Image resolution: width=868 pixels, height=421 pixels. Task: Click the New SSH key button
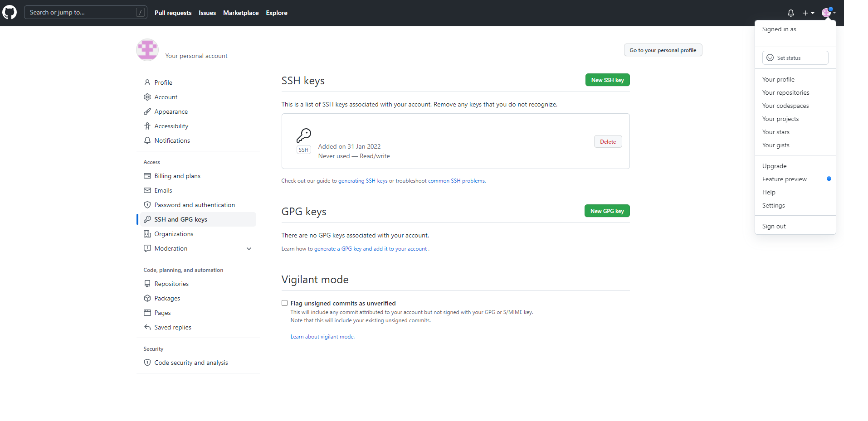coord(607,80)
